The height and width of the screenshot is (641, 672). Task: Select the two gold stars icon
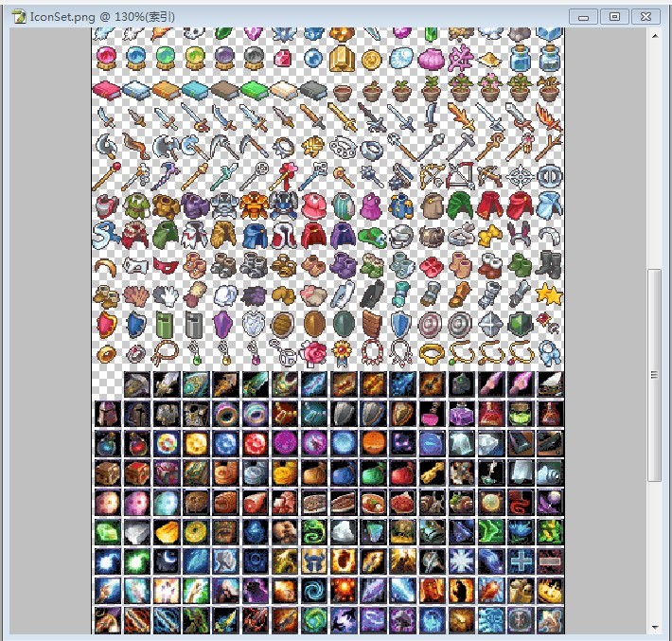pos(549,294)
